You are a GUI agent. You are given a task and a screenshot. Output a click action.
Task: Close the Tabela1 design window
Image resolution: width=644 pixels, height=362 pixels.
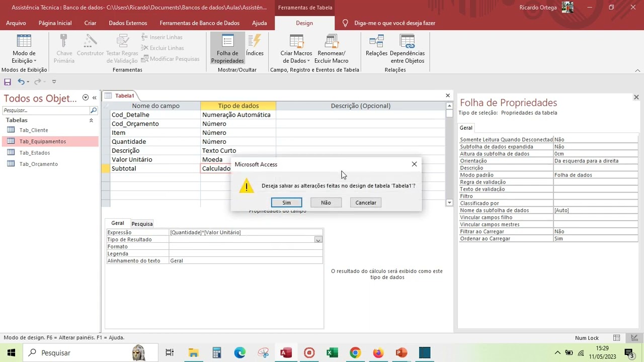[448, 96]
